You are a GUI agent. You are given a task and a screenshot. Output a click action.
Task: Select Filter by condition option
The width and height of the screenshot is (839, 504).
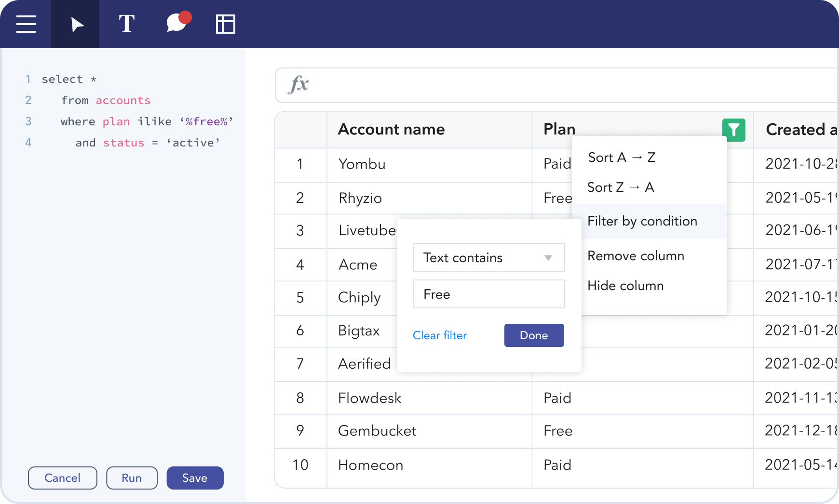[642, 221]
